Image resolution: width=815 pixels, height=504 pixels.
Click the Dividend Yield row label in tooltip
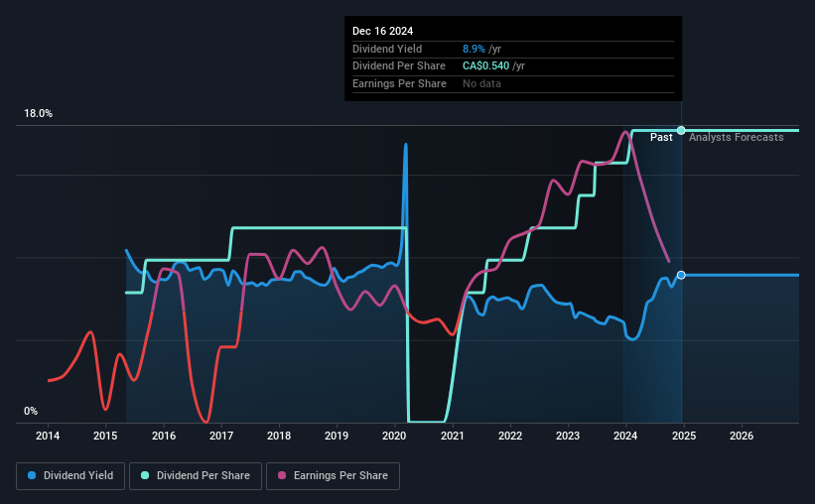point(387,49)
